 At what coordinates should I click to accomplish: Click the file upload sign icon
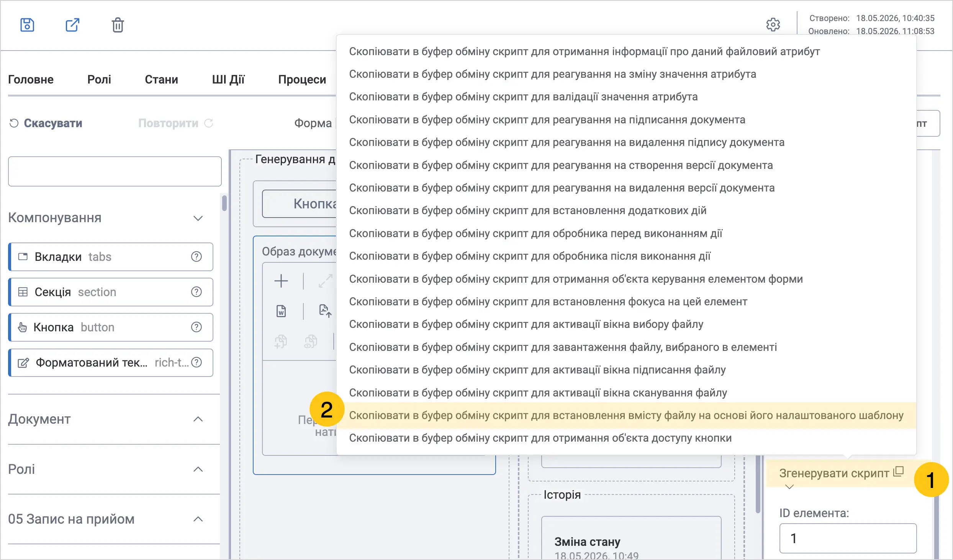(325, 311)
